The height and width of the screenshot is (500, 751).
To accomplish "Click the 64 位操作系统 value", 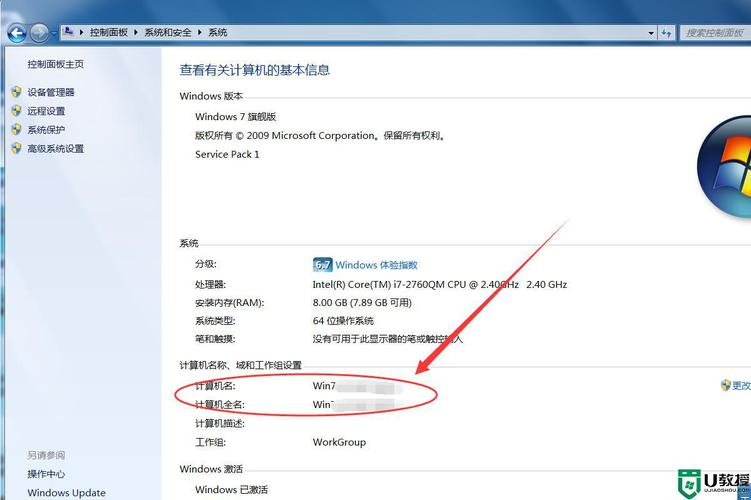I will [343, 321].
